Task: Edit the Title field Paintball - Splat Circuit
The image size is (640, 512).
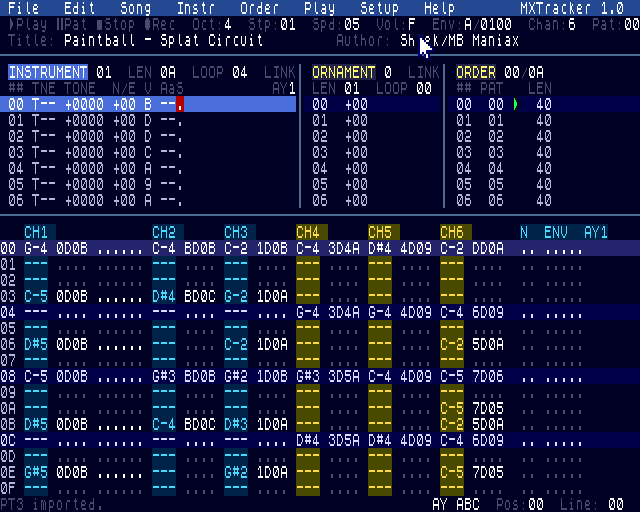Action: (163, 40)
